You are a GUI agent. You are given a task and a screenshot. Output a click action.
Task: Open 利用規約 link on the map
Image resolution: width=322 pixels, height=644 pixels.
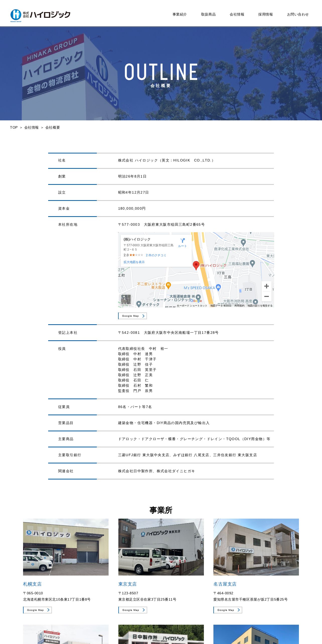pos(239,305)
